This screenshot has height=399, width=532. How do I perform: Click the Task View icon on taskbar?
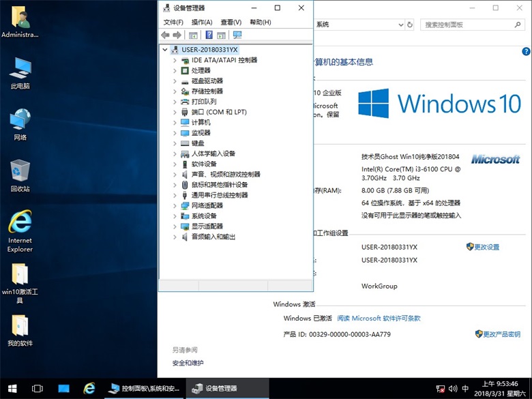(x=38, y=388)
